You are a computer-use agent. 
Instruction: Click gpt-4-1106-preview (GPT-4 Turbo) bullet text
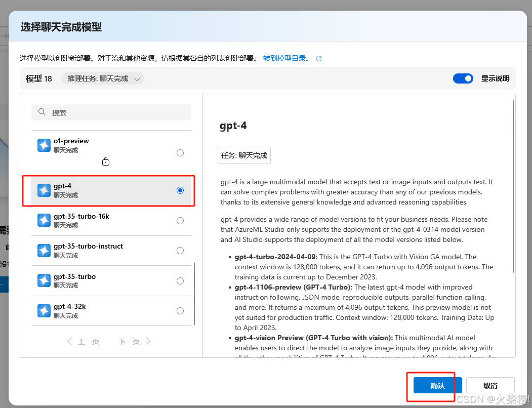point(294,287)
